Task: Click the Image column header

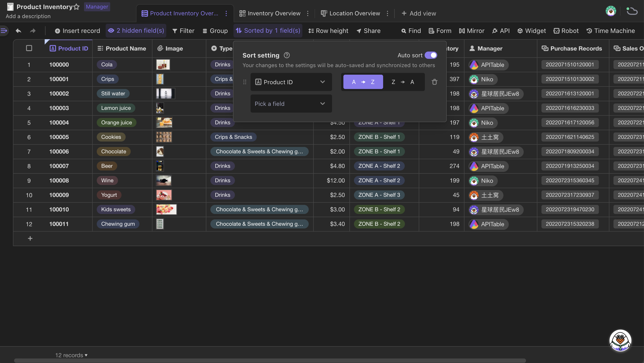Action: pyautogui.click(x=179, y=48)
